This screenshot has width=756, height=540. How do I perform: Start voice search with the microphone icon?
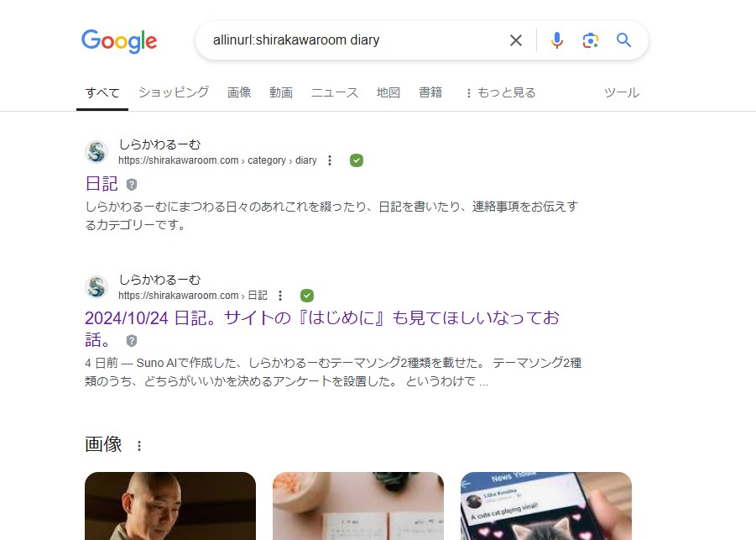pyautogui.click(x=557, y=40)
